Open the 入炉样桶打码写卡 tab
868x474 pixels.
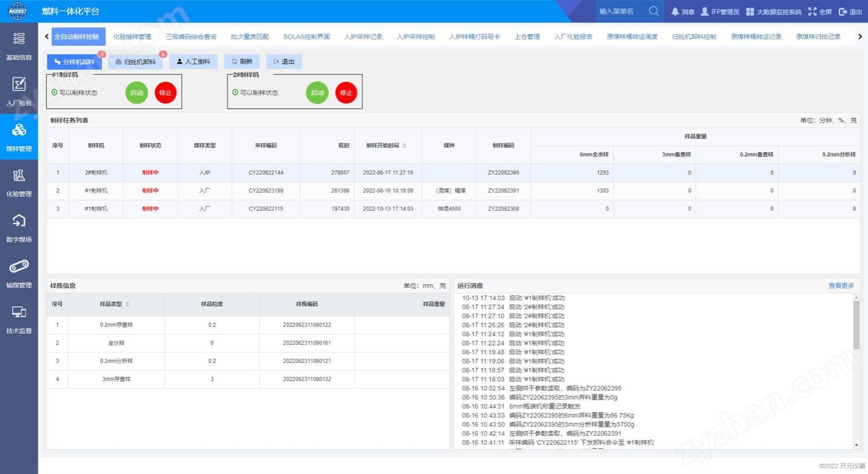click(475, 36)
